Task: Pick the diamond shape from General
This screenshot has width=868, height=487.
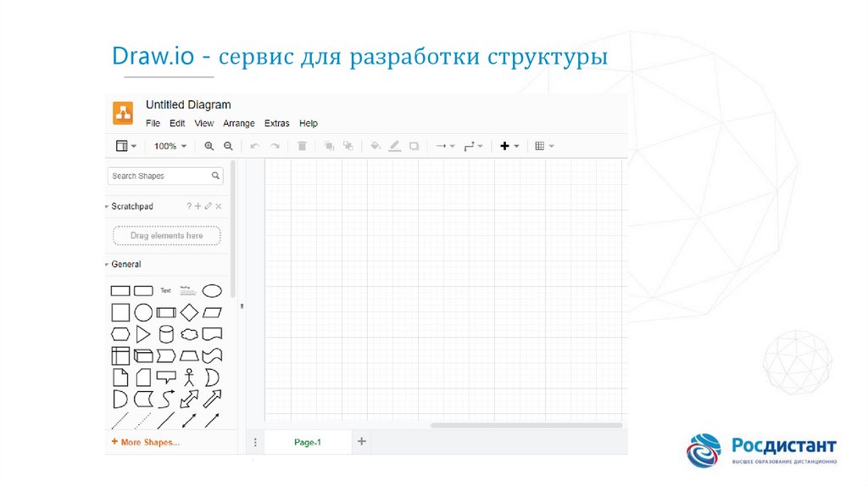Action: [189, 312]
